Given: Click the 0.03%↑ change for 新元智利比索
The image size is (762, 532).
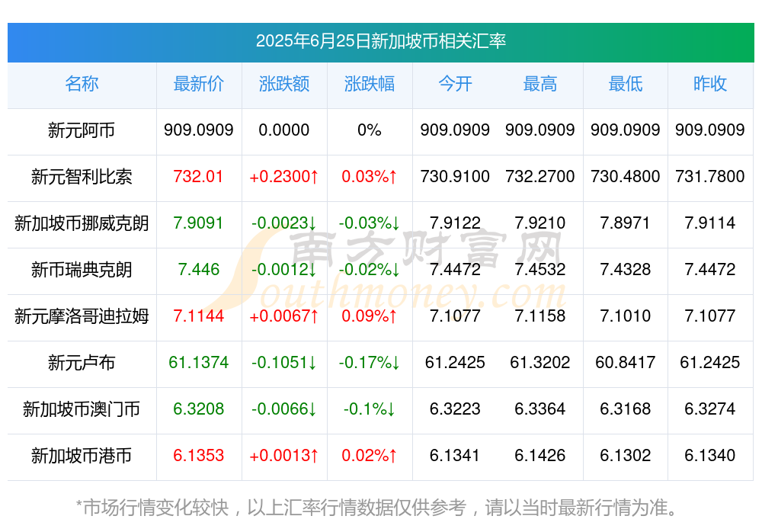Looking at the screenshot, I should 370,177.
